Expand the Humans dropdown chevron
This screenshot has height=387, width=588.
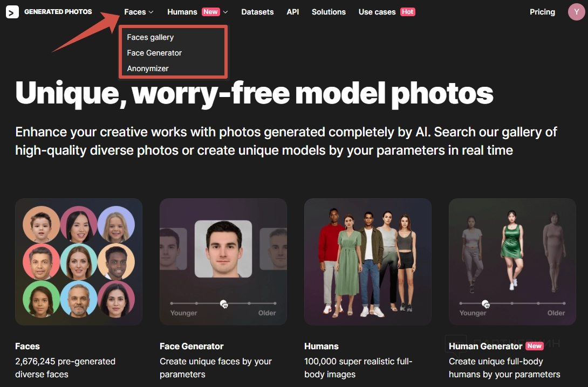click(225, 12)
